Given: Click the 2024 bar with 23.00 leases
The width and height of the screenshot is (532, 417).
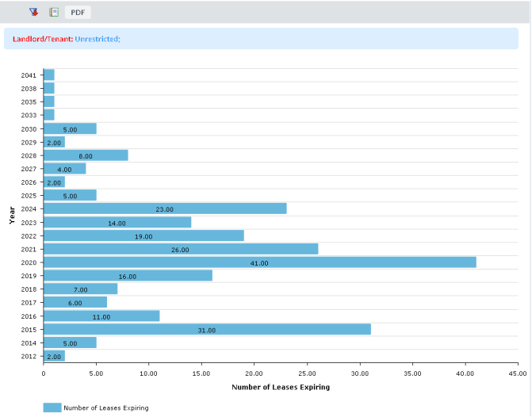Looking at the screenshot, I should tap(165, 208).
